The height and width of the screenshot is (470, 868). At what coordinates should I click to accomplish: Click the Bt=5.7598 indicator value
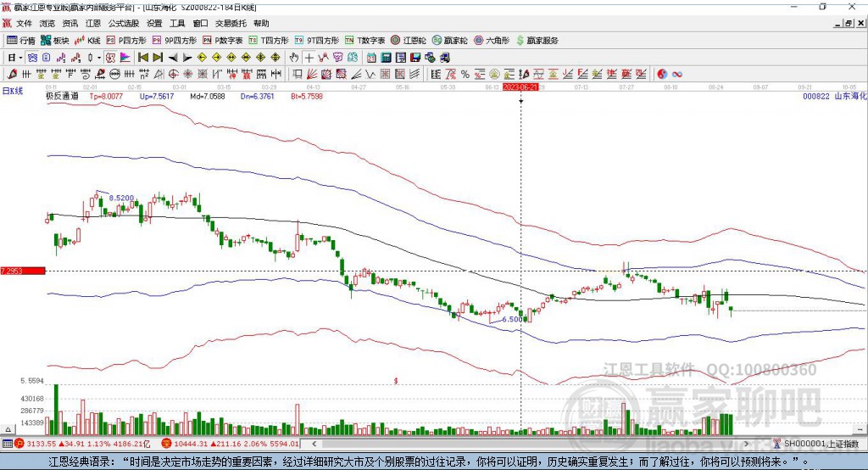pyautogui.click(x=307, y=96)
